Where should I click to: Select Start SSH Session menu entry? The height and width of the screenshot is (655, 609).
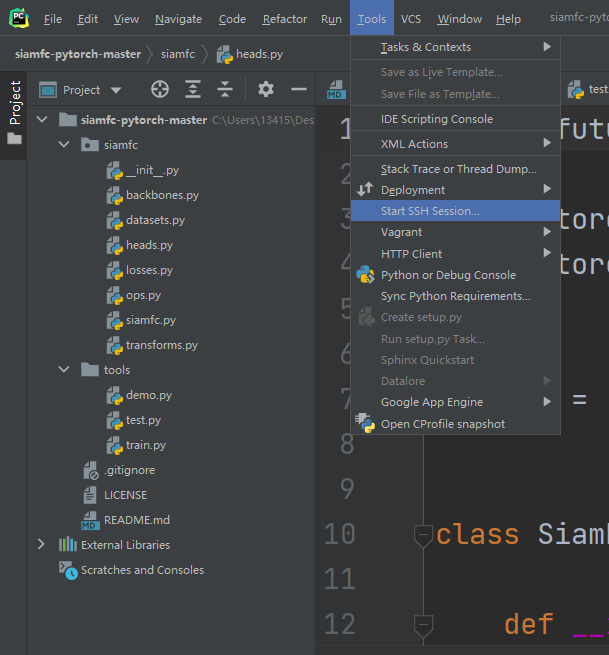[x=455, y=211]
